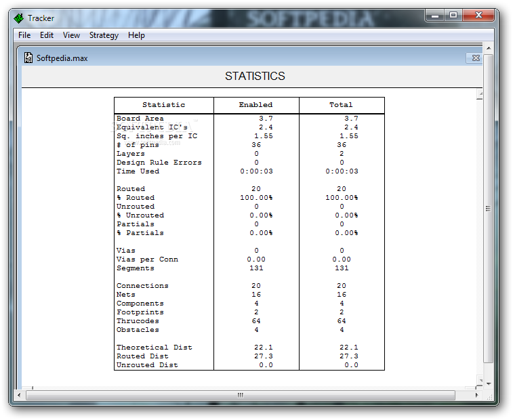Select the Vias row label

[x=125, y=251]
